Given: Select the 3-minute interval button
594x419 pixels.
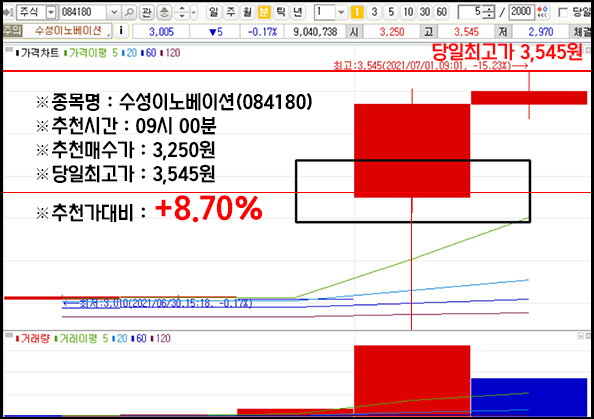Looking at the screenshot, I should tap(374, 13).
